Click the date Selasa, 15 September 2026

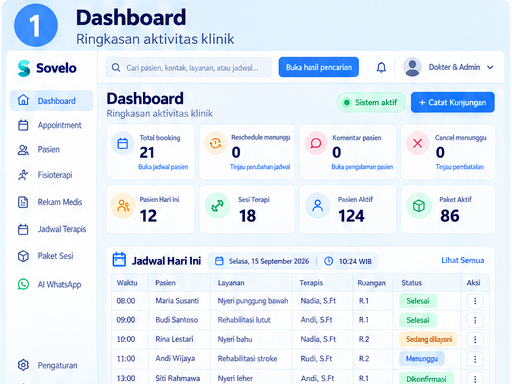(269, 261)
